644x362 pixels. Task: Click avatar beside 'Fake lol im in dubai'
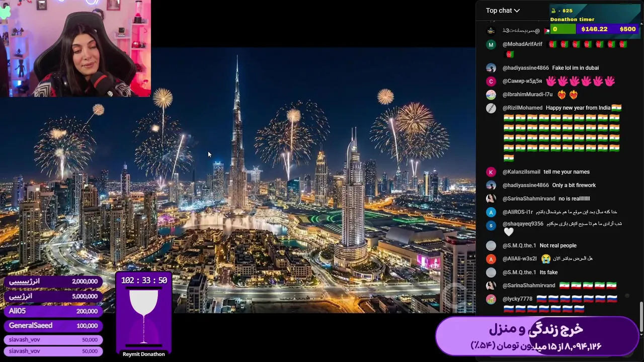(x=491, y=68)
